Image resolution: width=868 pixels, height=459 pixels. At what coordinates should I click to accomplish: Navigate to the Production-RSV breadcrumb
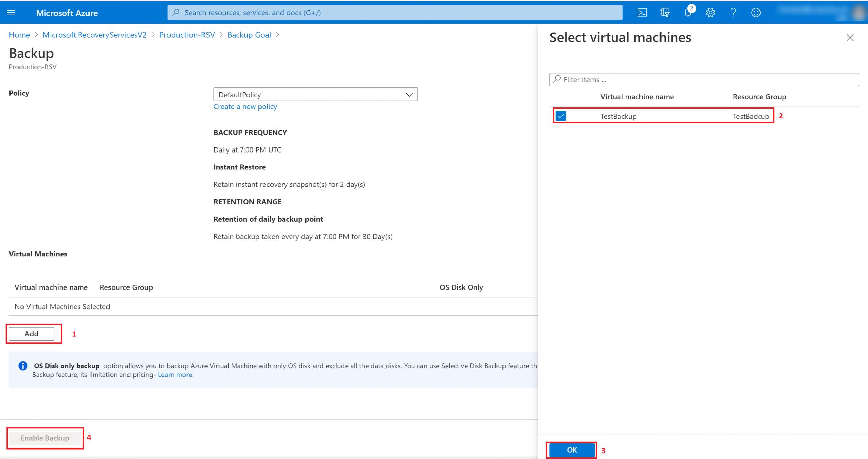(x=187, y=35)
